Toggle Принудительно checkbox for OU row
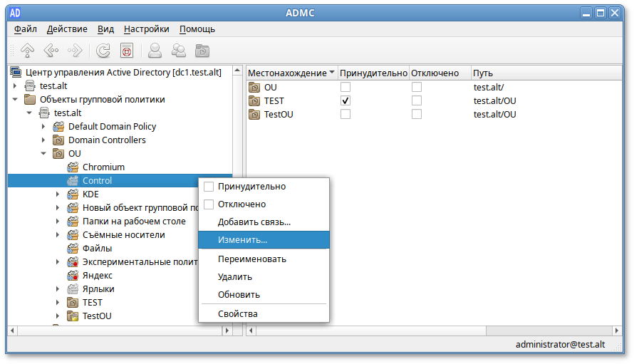The height and width of the screenshot is (364, 634). (x=345, y=87)
